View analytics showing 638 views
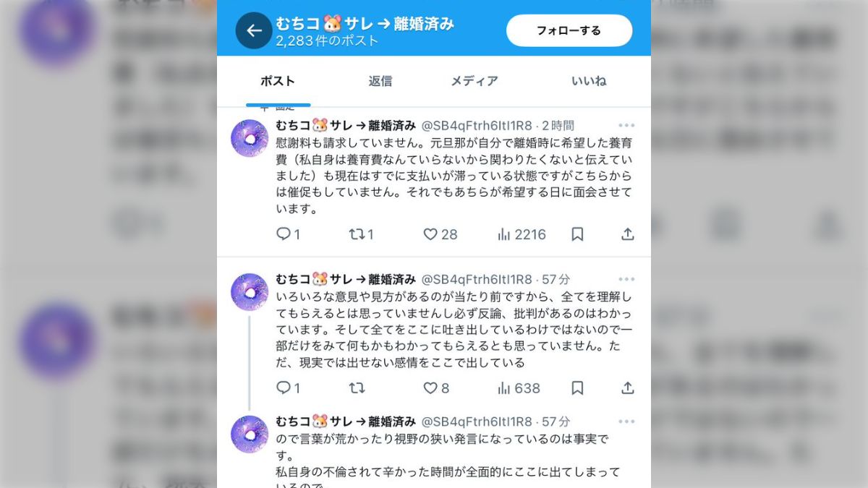This screenshot has width=868, height=488. coord(519,388)
